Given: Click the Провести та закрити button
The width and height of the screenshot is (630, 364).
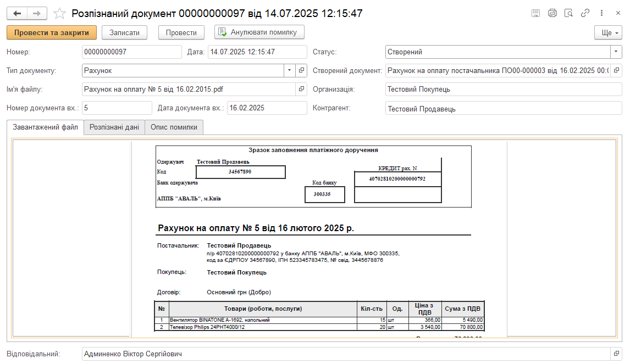Looking at the screenshot, I should tap(52, 32).
